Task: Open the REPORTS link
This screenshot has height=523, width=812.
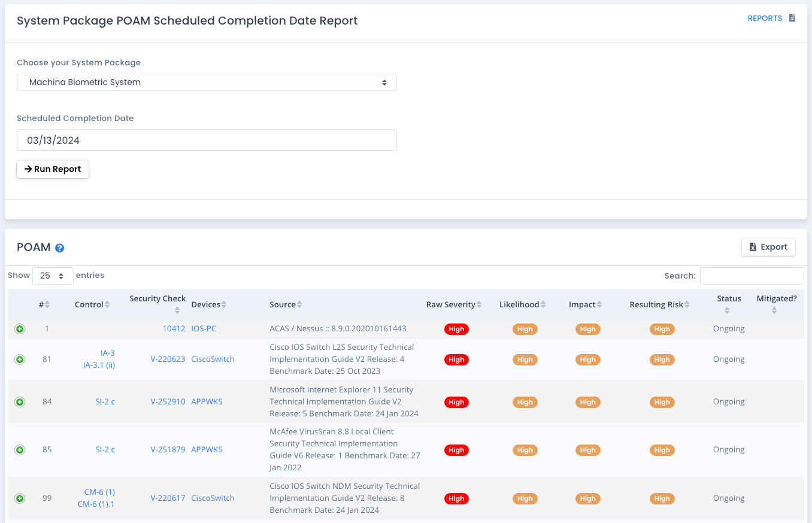Action: coord(765,19)
